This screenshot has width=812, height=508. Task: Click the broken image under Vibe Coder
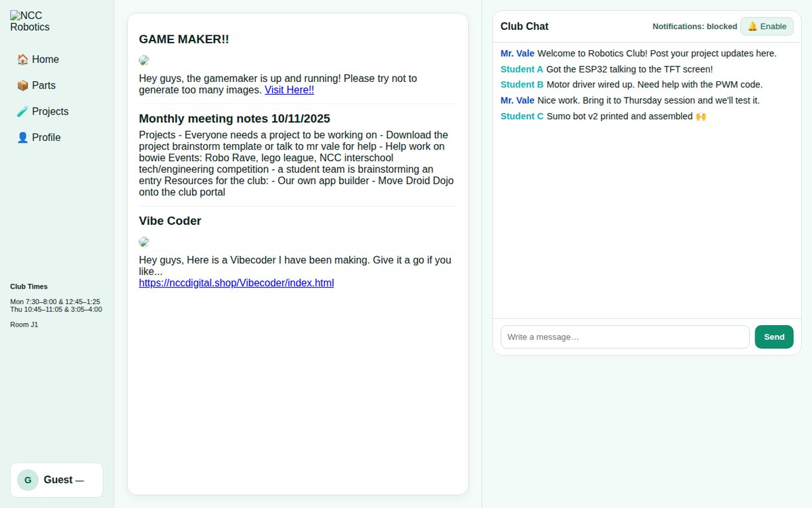tap(144, 242)
